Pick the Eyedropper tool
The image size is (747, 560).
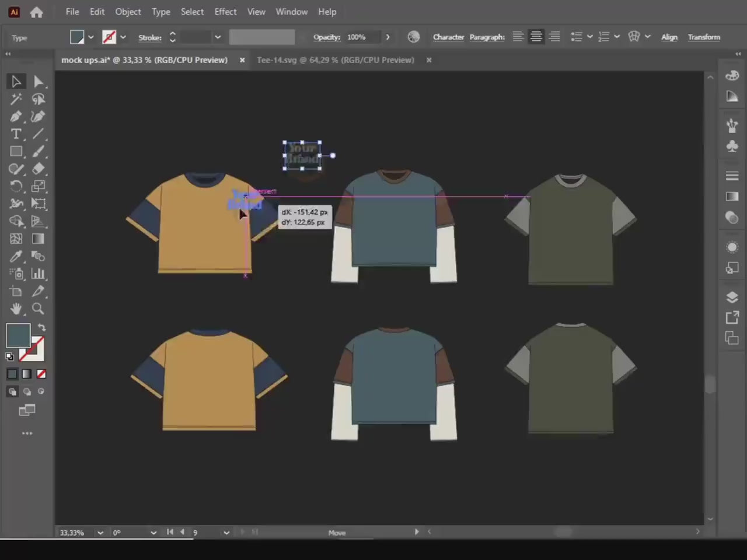coord(16,257)
